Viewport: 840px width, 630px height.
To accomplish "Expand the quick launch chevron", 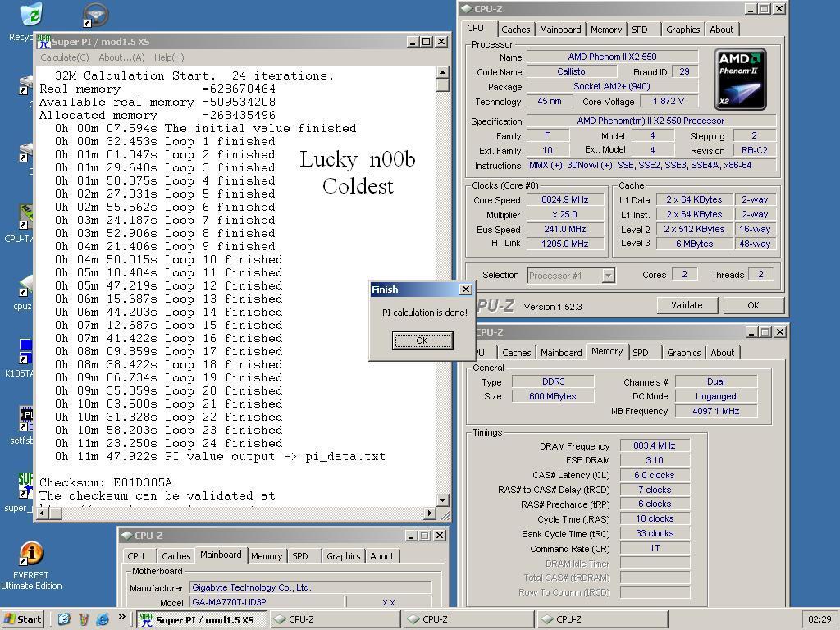I will pos(121,617).
